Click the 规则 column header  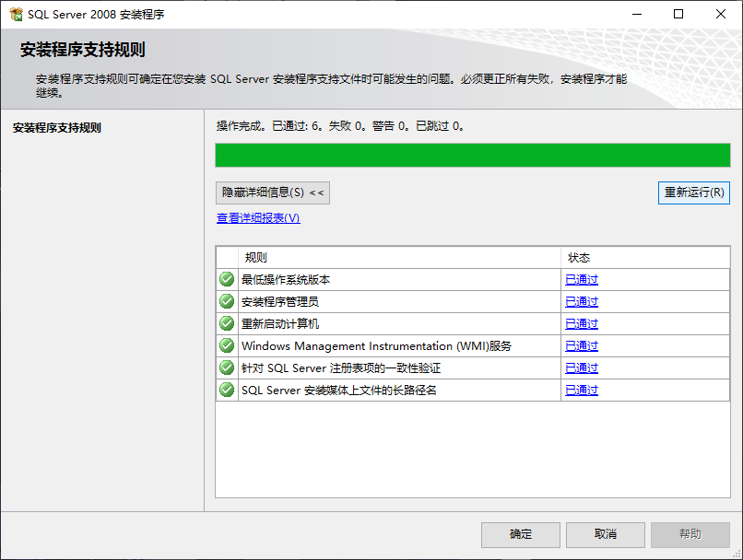point(399,258)
